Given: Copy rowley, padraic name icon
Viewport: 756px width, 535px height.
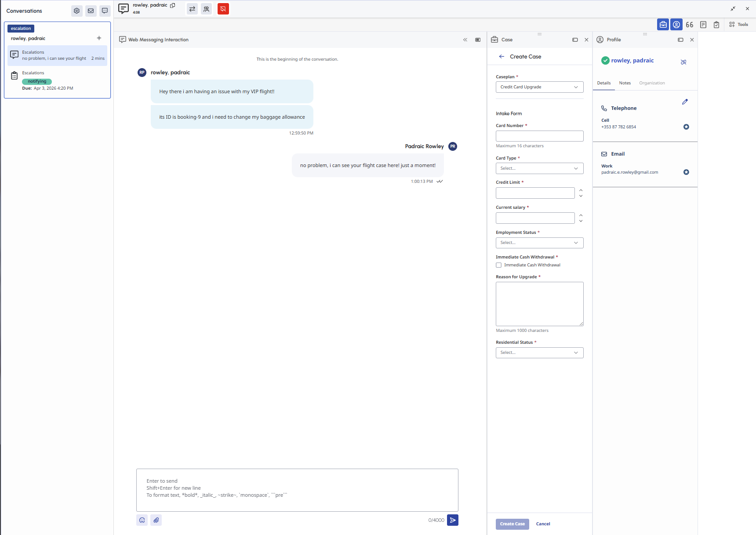Looking at the screenshot, I should (173, 5).
